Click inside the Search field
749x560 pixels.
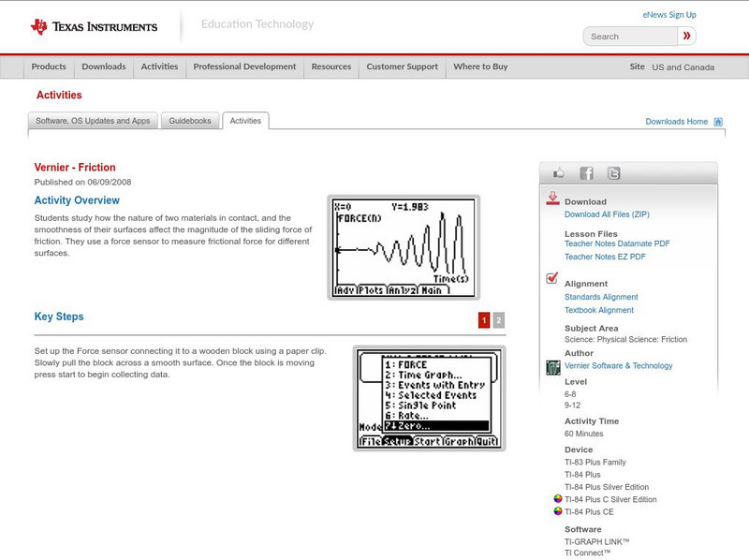tap(629, 36)
